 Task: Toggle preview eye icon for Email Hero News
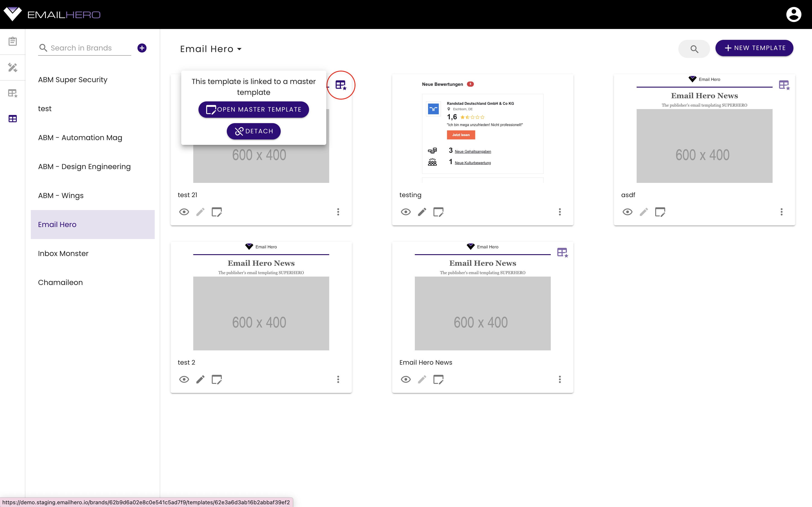[406, 379]
